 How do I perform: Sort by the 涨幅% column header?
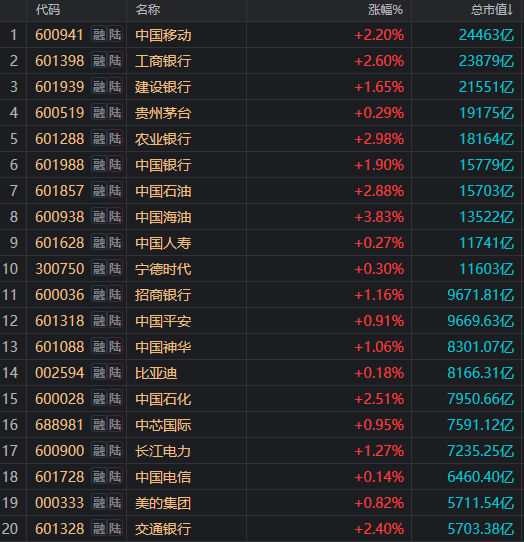385,10
